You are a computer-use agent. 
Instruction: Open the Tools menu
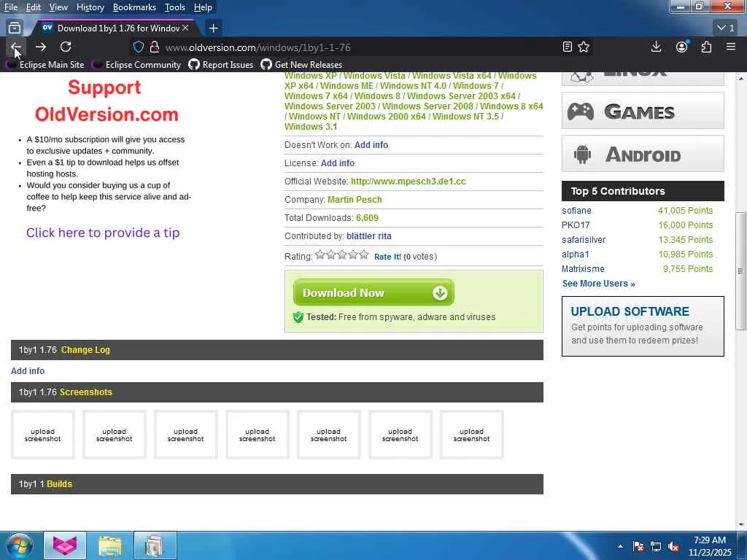[x=175, y=7]
